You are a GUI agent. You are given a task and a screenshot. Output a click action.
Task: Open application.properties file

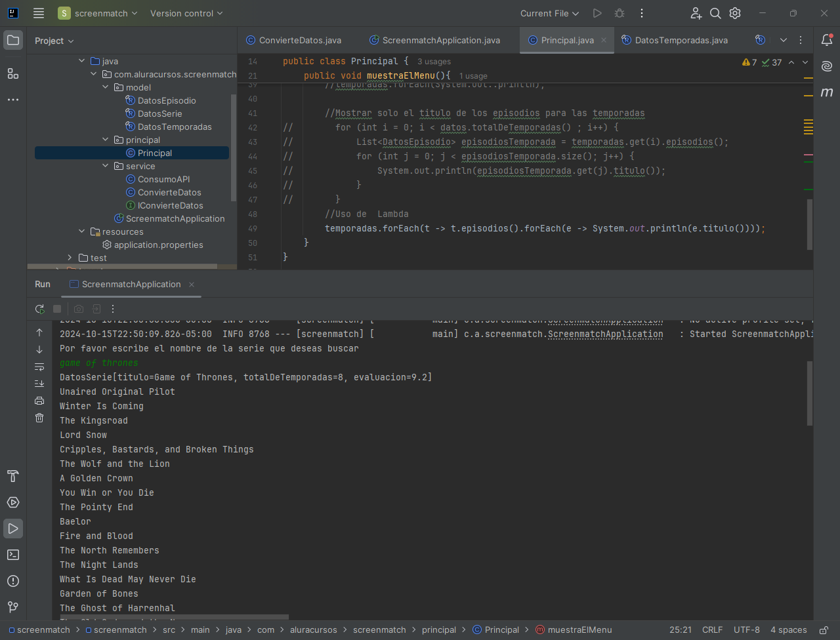(158, 245)
